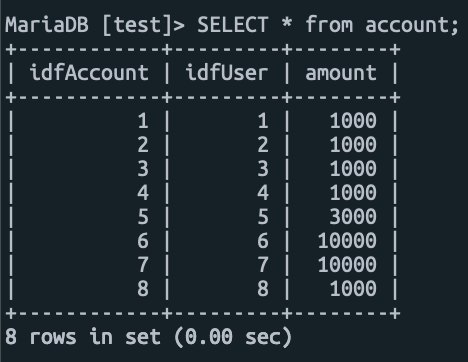Click the SELECT keyword in the query
468x362 pixels.
[x=233, y=25]
